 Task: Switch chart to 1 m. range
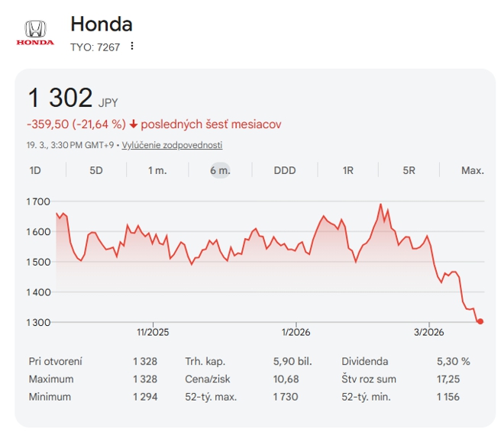click(157, 170)
